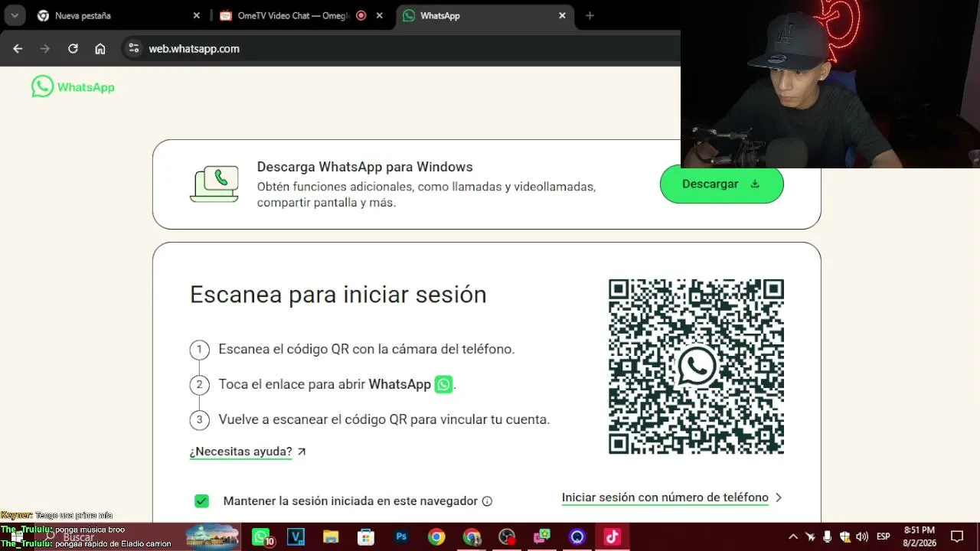Open a new browser tab with plus
980x551 pixels.
coord(590,15)
